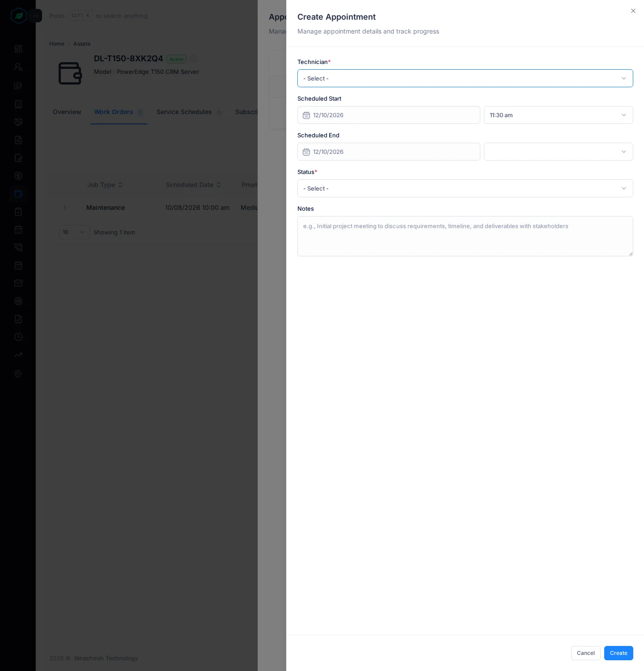The width and height of the screenshot is (644, 671).
Task: Click the Cancel button
Action: (x=586, y=653)
